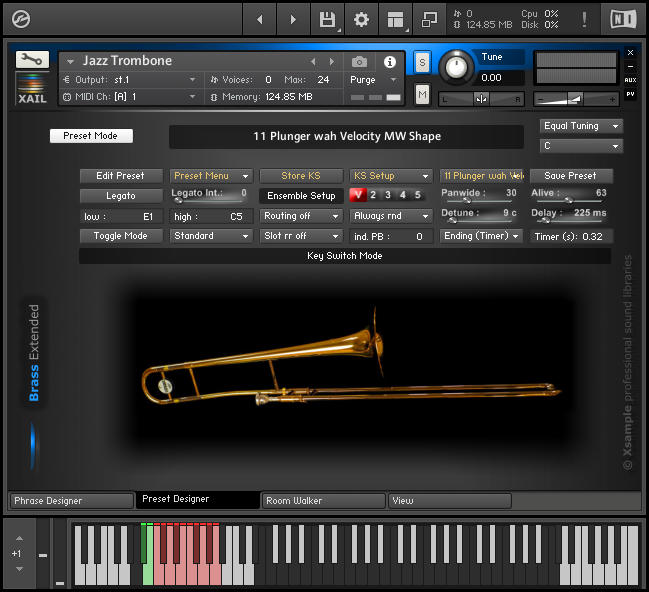
Task: Click the ind. PB value field
Action: [391, 236]
